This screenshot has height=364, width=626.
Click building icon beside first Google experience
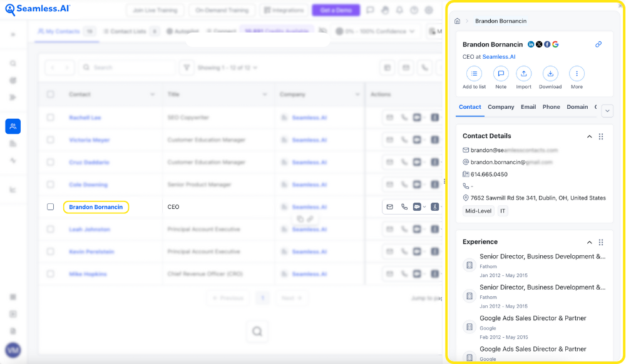click(469, 327)
